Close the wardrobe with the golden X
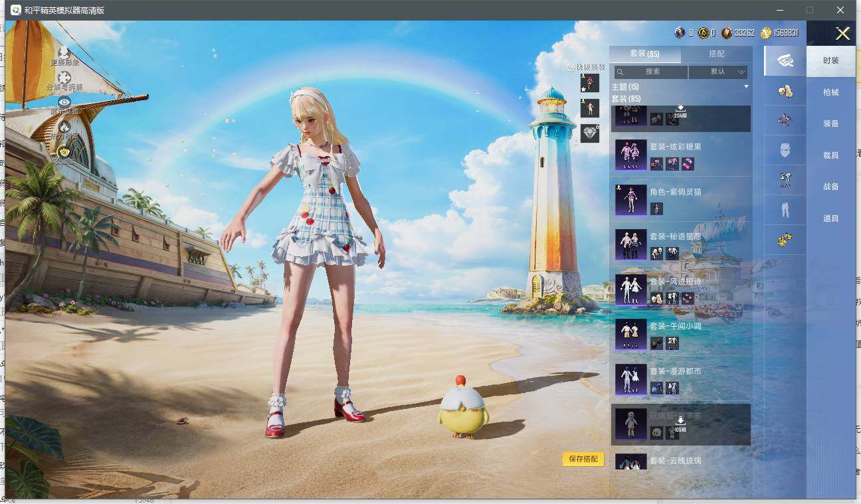The height and width of the screenshot is (504, 861). pyautogui.click(x=842, y=34)
